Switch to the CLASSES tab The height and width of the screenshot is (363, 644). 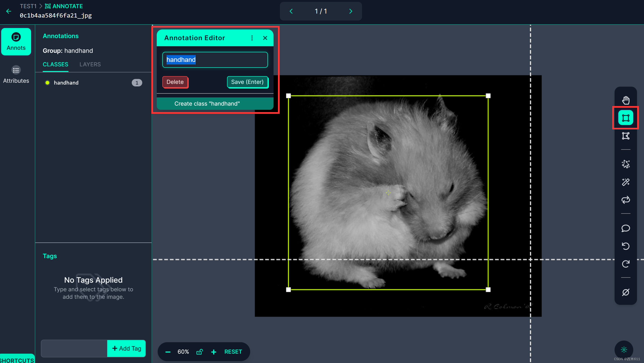[55, 64]
